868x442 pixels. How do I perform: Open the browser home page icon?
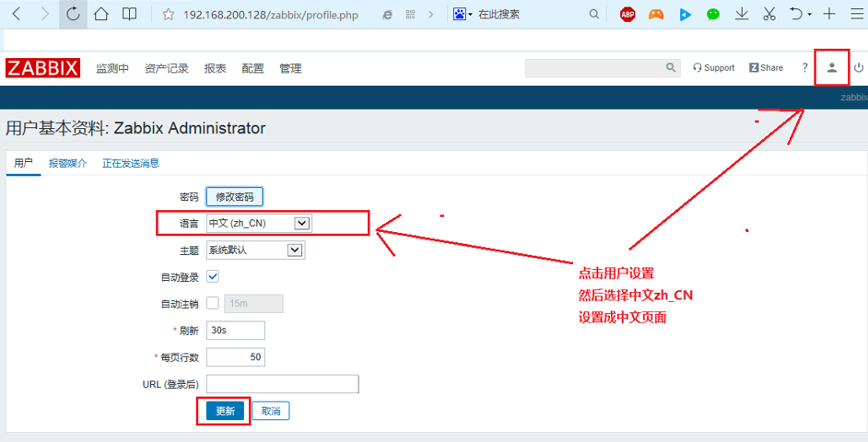pyautogui.click(x=100, y=14)
